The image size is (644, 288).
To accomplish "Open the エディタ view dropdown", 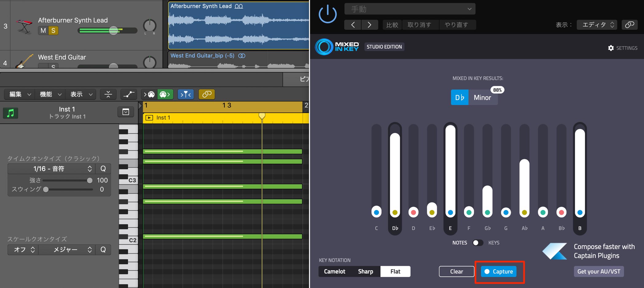I will click(x=597, y=25).
